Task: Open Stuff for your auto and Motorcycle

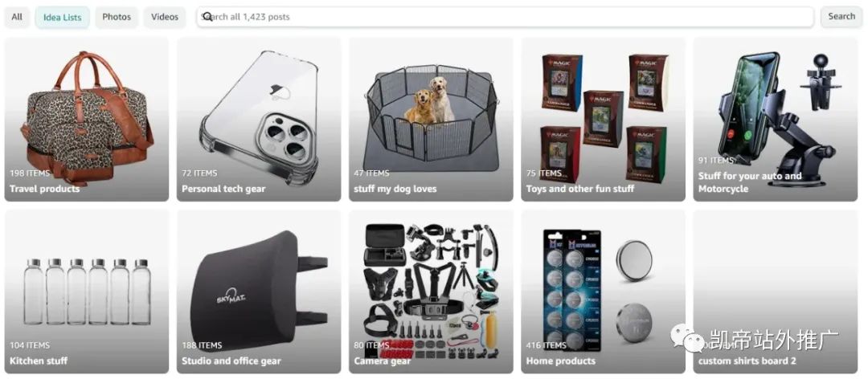Action: point(775,119)
